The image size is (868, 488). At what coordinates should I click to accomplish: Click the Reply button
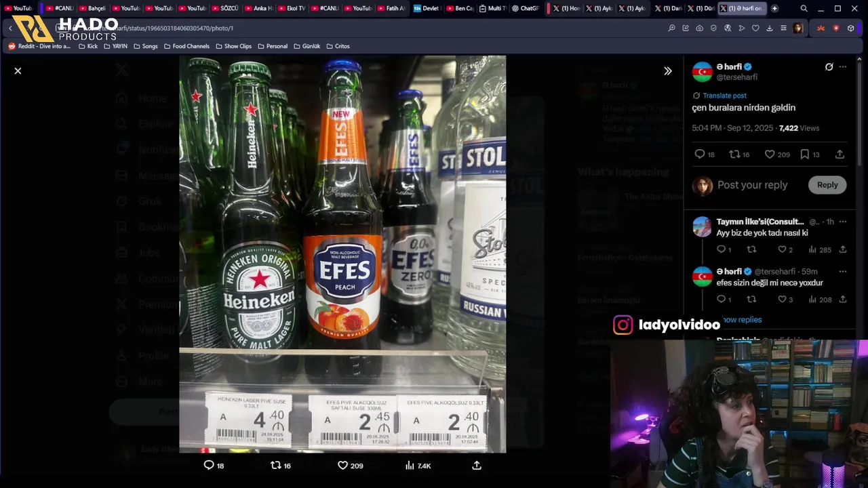(827, 185)
